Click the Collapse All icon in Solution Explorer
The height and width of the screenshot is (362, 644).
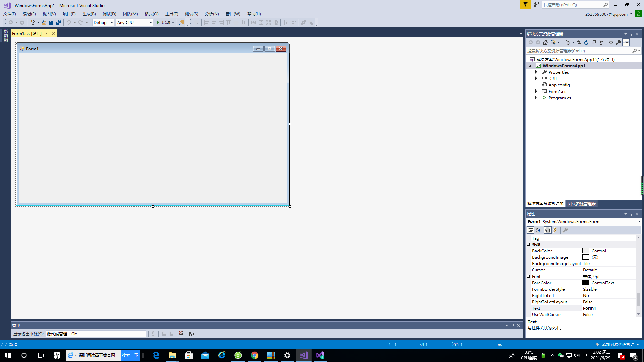(593, 42)
